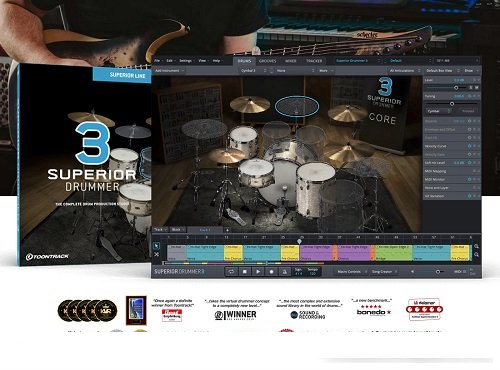Toggle the metronome icon
Viewport: 500px width, 370px height.
[285, 272]
